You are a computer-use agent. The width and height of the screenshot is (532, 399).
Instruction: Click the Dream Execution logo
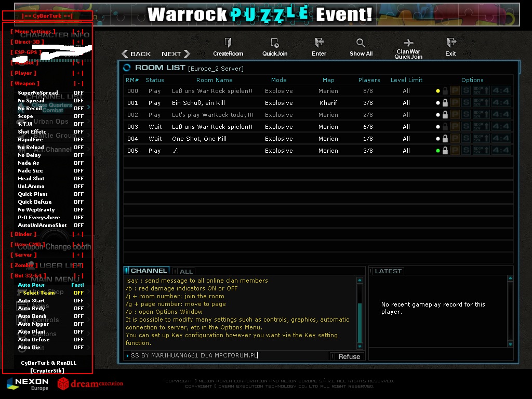pyautogui.click(x=90, y=384)
